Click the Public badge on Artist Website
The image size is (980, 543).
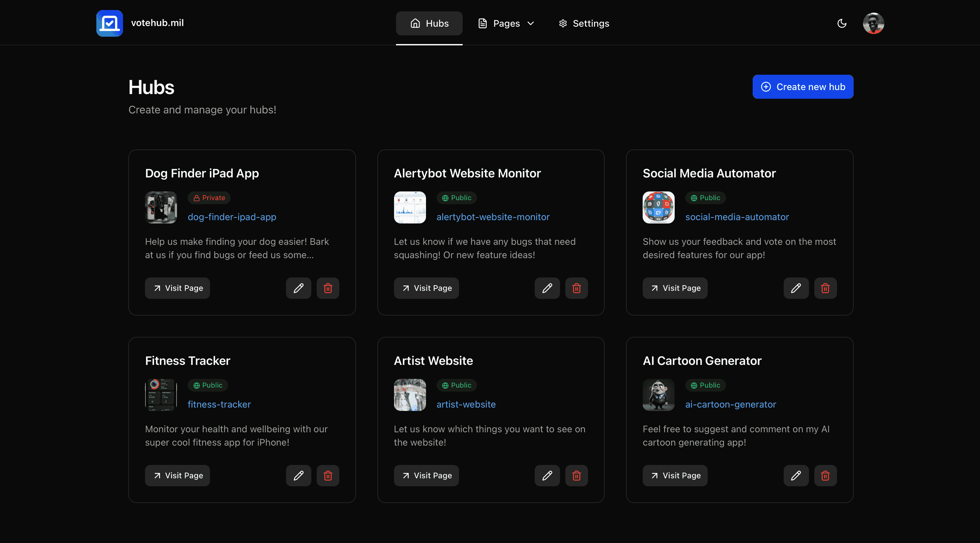(x=457, y=385)
